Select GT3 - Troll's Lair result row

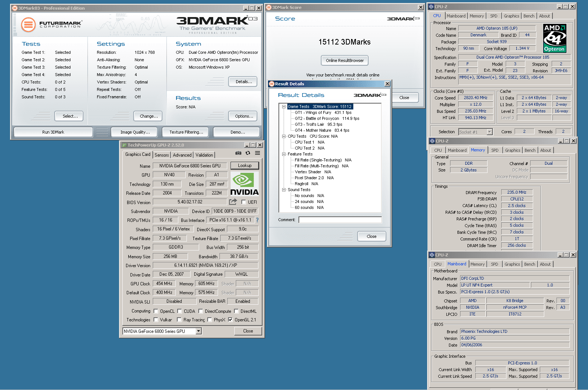pyautogui.click(x=318, y=124)
